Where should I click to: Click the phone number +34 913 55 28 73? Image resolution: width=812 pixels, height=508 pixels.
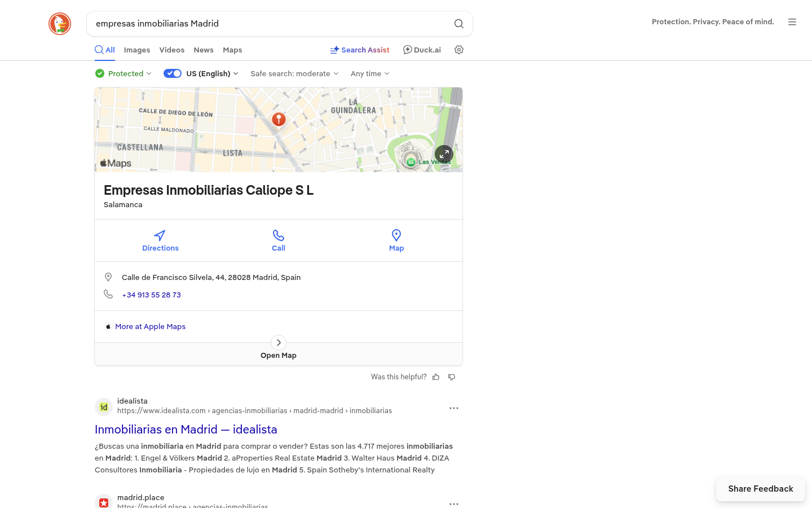tap(151, 295)
